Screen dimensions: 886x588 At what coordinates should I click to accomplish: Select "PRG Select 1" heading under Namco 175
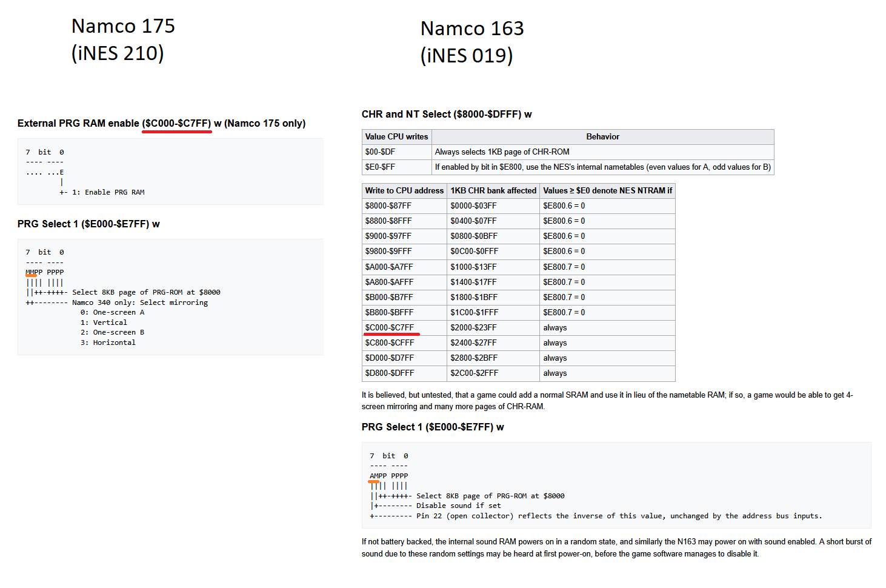(x=88, y=224)
